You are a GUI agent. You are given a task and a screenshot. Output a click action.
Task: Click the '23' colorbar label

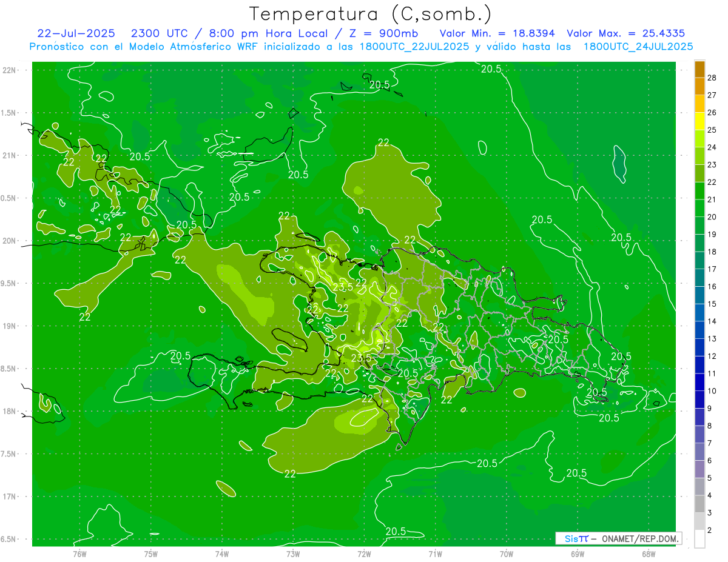[x=712, y=164]
